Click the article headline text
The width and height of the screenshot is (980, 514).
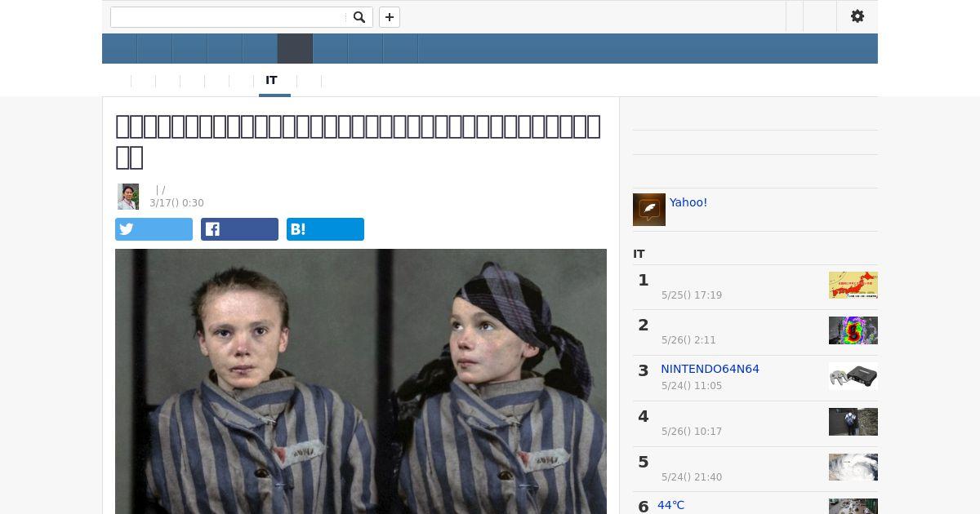click(x=359, y=141)
